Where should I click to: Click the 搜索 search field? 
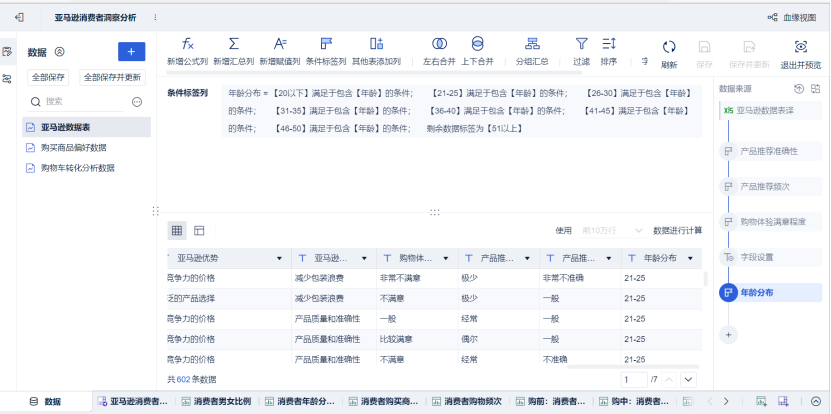(x=77, y=102)
